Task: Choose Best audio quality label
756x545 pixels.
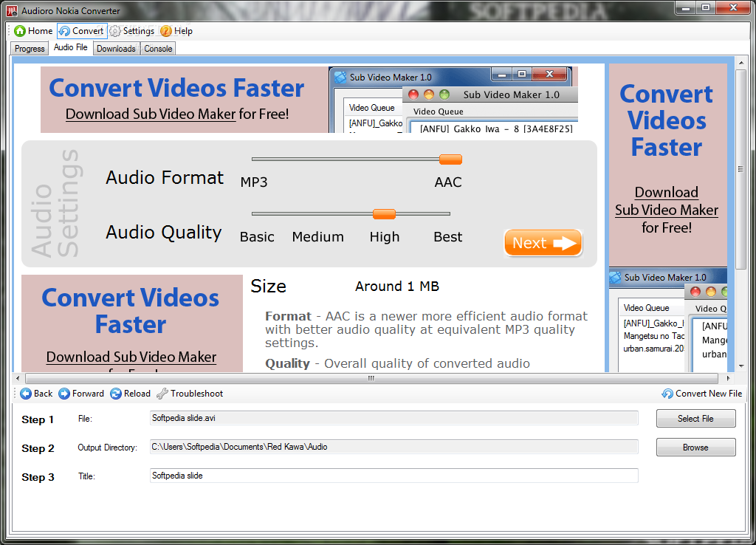Action: pos(448,237)
